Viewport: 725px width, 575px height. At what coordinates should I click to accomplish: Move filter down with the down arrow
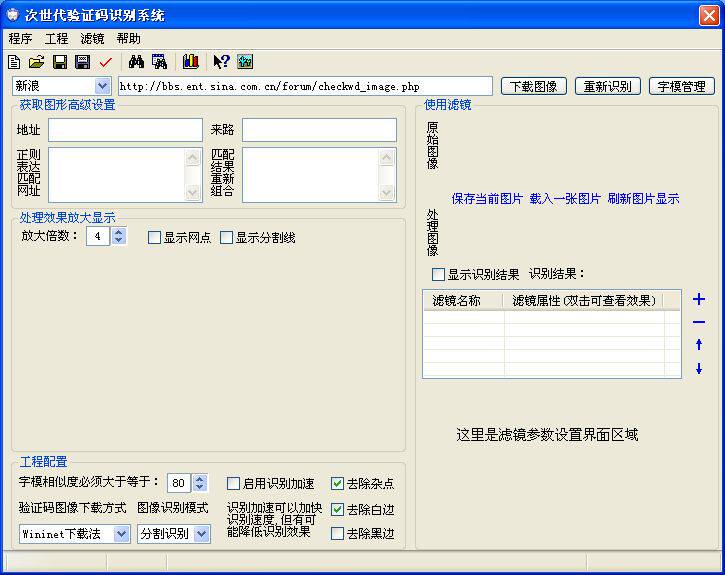click(x=699, y=368)
